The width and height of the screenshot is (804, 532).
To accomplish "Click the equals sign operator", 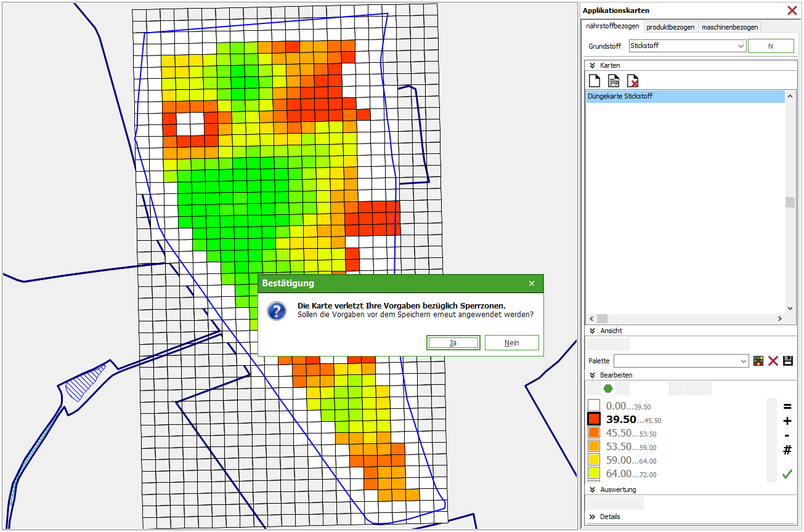I will click(787, 406).
